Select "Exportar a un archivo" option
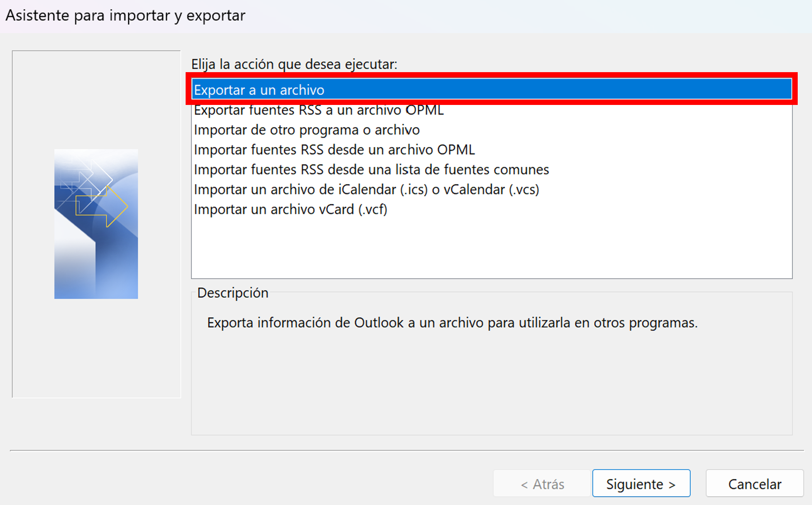 (492, 90)
